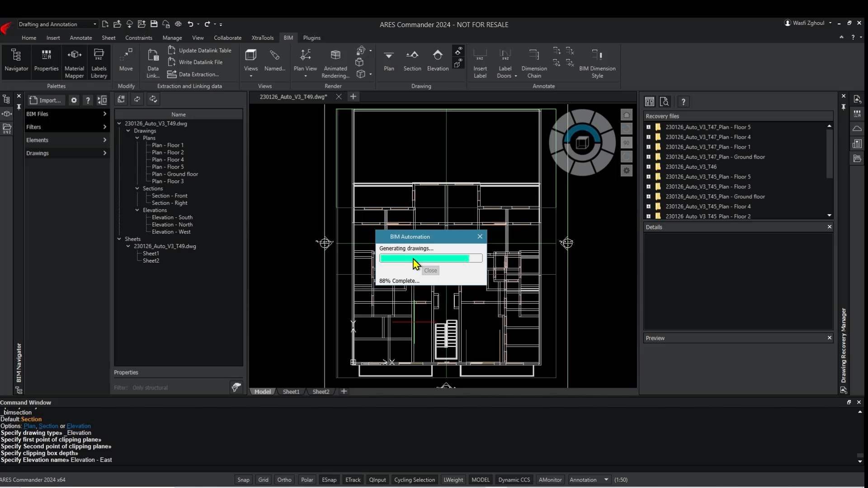
Task: Click the Plan option link in command window
Action: (29, 426)
